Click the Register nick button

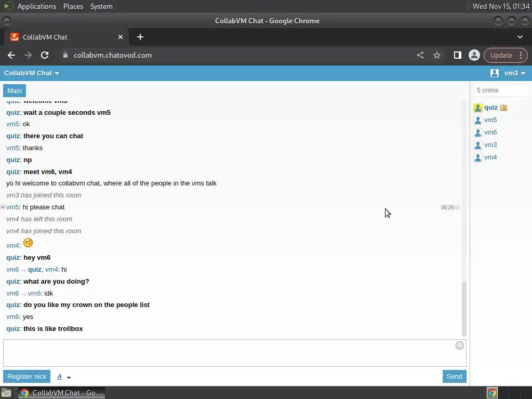tap(27, 377)
